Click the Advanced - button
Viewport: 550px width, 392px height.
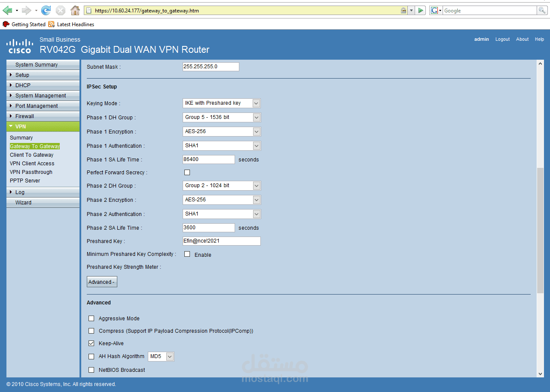[102, 282]
